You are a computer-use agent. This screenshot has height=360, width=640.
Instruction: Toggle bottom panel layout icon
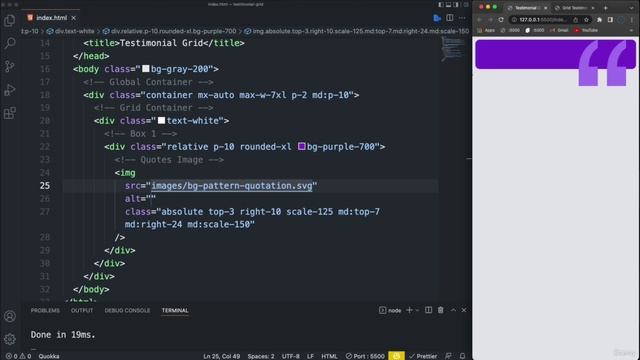click(448, 4)
